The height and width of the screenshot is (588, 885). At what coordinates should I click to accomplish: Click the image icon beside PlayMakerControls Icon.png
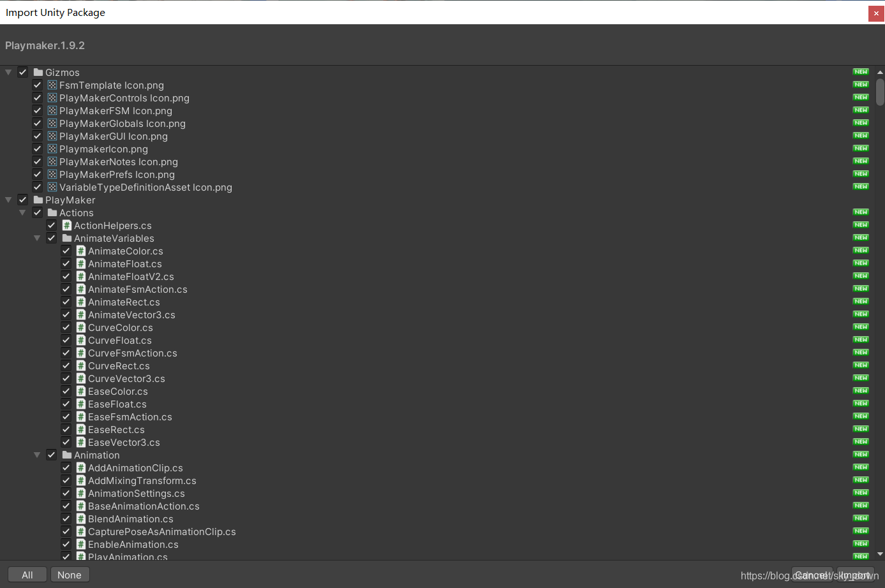(52, 98)
